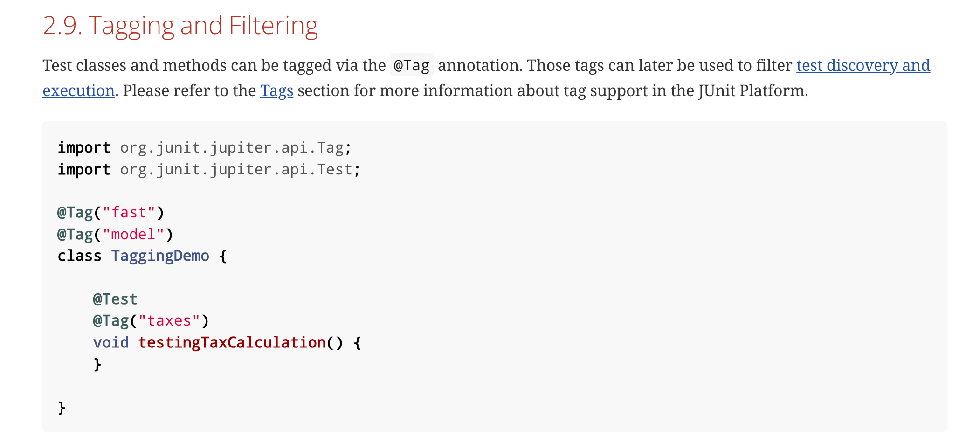The image size is (980, 444).
Task: Click the "model" string literal
Action: click(133, 235)
